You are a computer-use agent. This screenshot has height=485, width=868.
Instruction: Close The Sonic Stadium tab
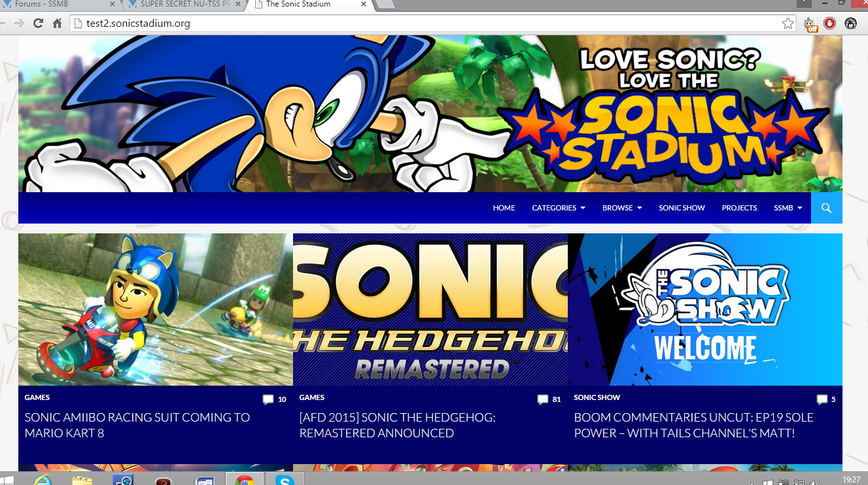click(363, 5)
